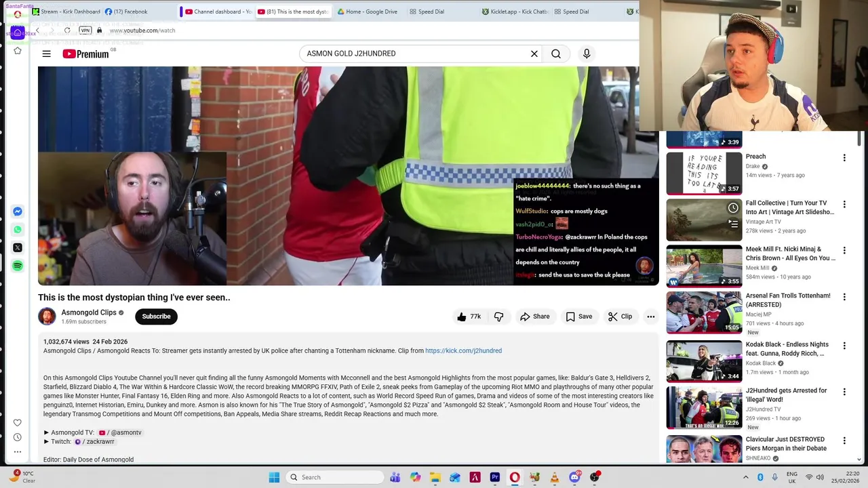The width and height of the screenshot is (868, 488).
Task: Open J2Hundred gets Arrested video
Action: coord(704,407)
